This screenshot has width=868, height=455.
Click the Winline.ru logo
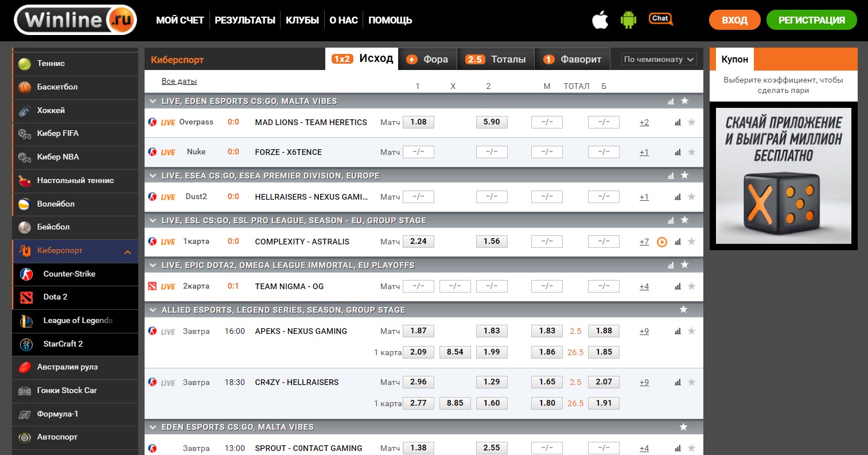pos(75,20)
